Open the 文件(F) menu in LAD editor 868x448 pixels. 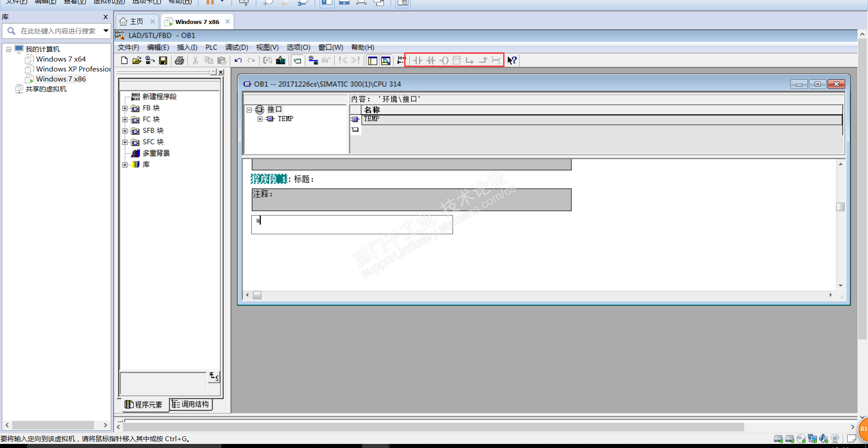[128, 48]
